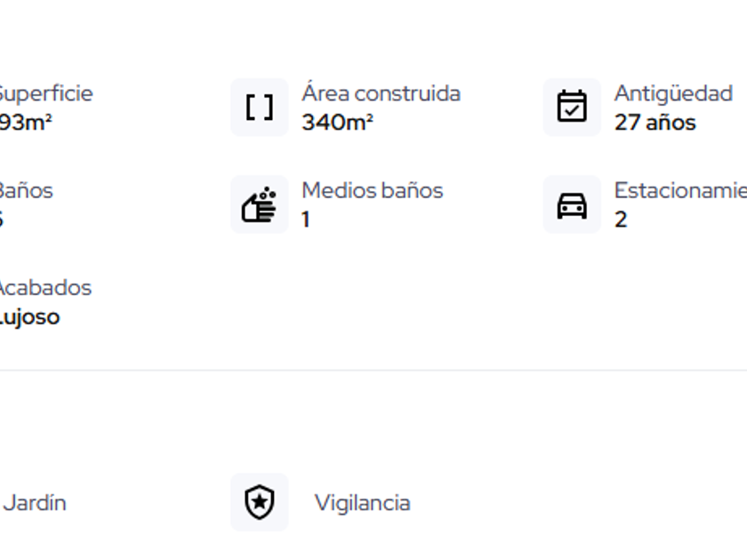Select the Acabados label
Screen dimensions: 747x560
tap(44, 288)
